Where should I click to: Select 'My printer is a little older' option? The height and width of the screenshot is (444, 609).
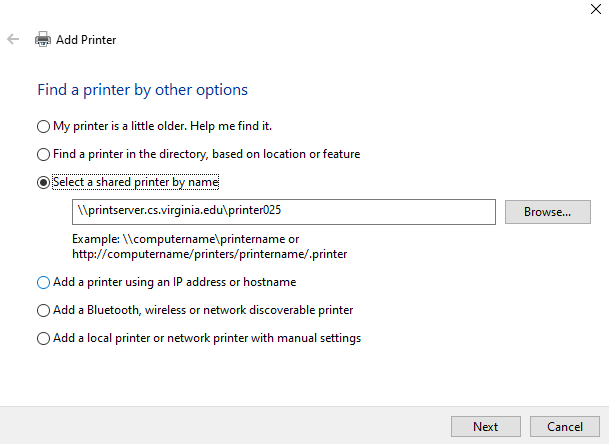point(43,126)
